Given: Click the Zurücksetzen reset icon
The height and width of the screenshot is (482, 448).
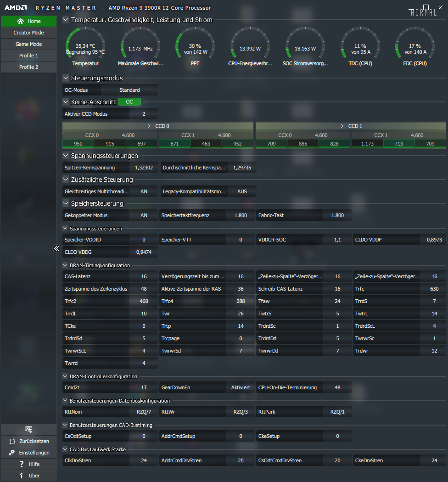Looking at the screenshot, I should coord(12,441).
